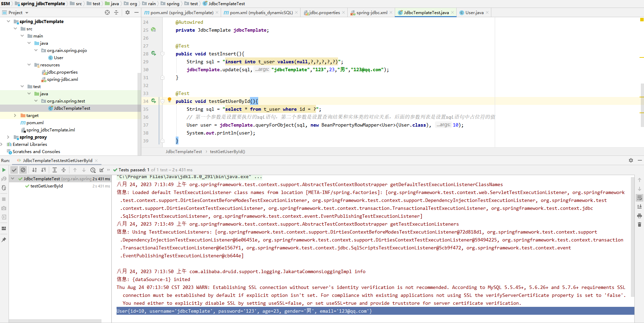The image size is (644, 323).
Task: Collapse all test results
Action: (x=64, y=170)
